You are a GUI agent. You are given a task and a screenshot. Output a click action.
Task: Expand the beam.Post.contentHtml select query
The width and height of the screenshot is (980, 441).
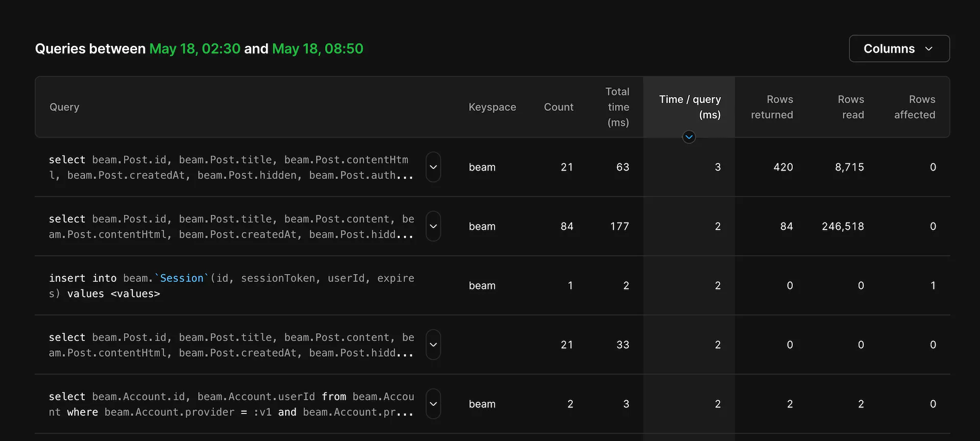click(x=433, y=167)
